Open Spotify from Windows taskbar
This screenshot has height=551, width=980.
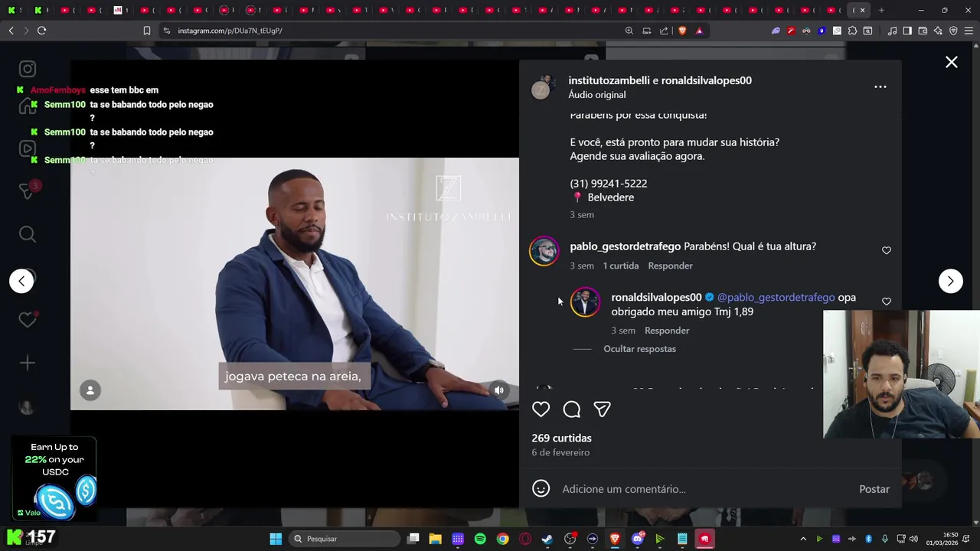pyautogui.click(x=480, y=539)
